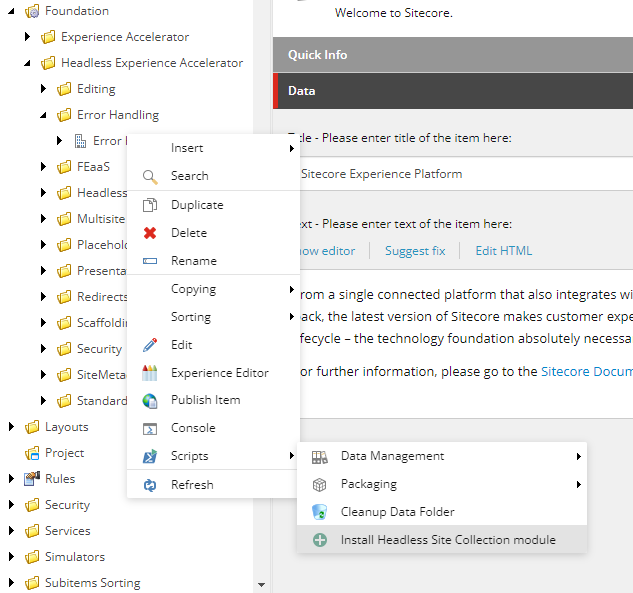Select the Simulators tree item

(x=75, y=557)
